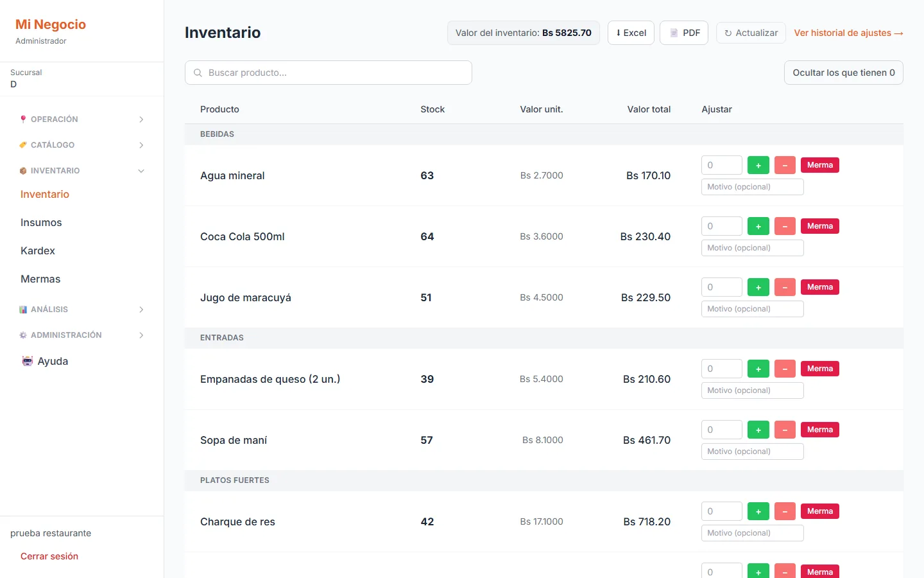Open Mermas page in sidebar
The image size is (924, 578).
tap(40, 279)
